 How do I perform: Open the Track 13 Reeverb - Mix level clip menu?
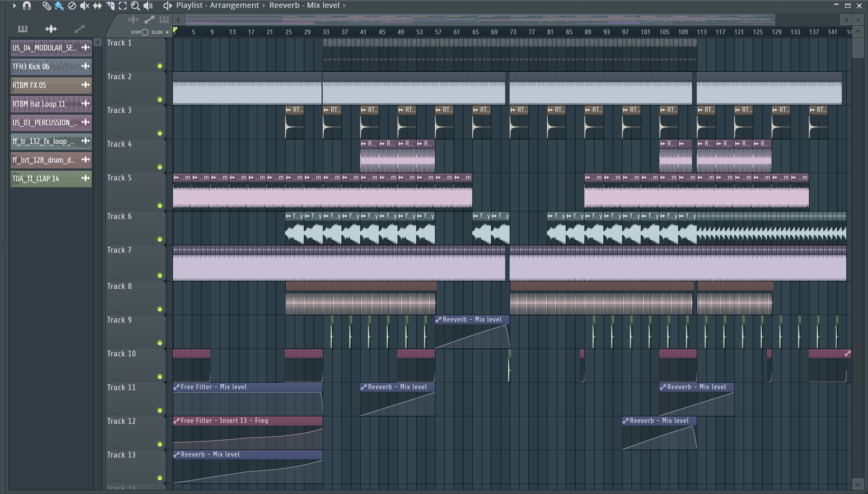pos(177,454)
